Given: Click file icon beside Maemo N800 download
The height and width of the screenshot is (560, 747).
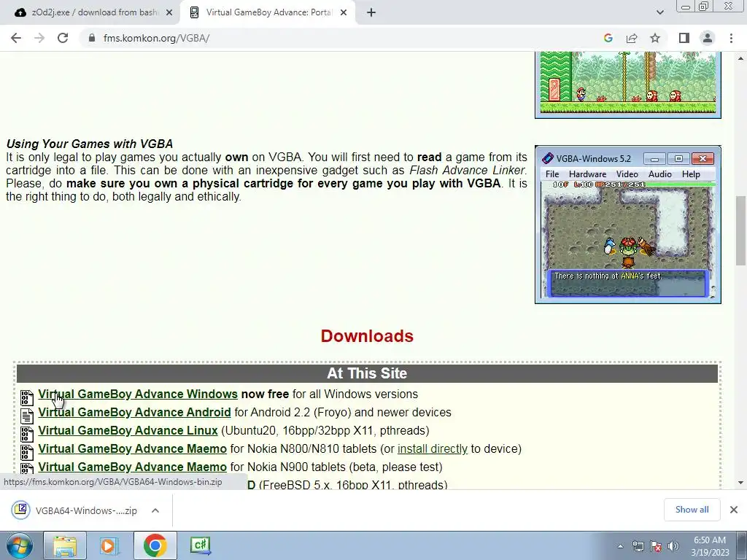Looking at the screenshot, I should tap(27, 452).
